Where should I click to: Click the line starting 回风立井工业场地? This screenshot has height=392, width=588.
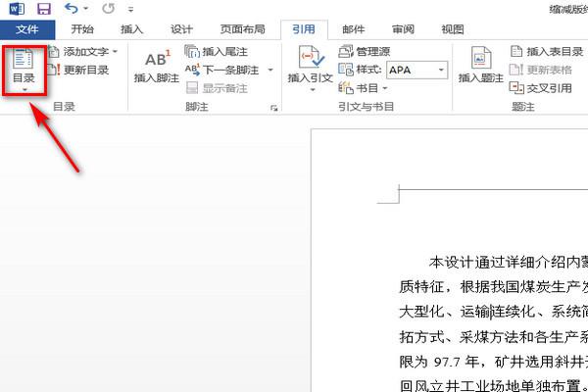(x=494, y=385)
